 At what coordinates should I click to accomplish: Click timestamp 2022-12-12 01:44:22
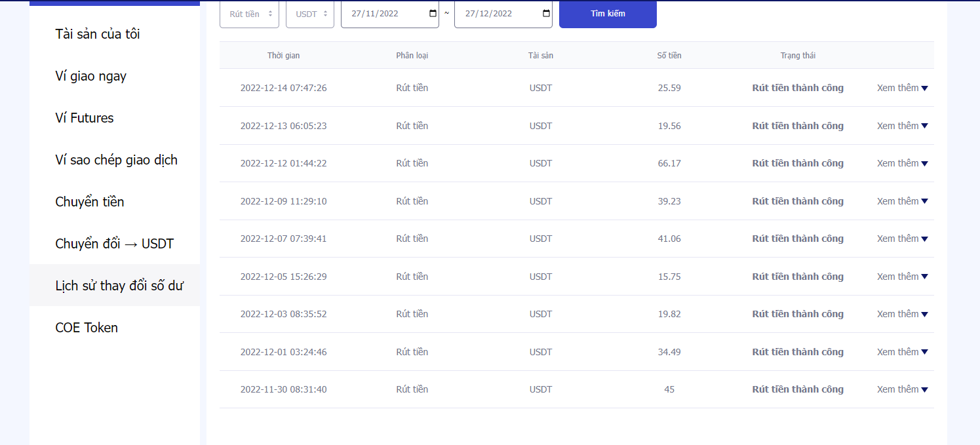pyautogui.click(x=283, y=163)
